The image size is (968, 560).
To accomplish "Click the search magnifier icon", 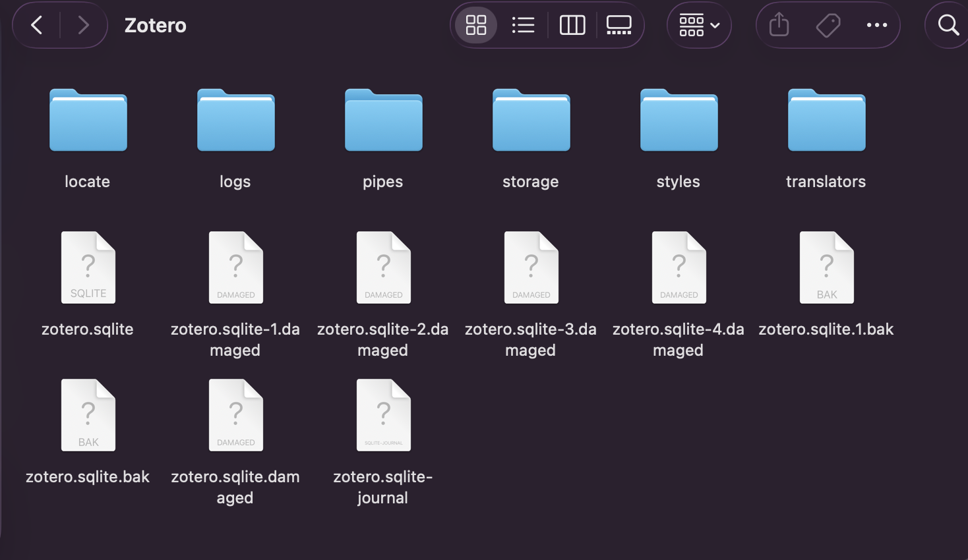I will 948,26.
